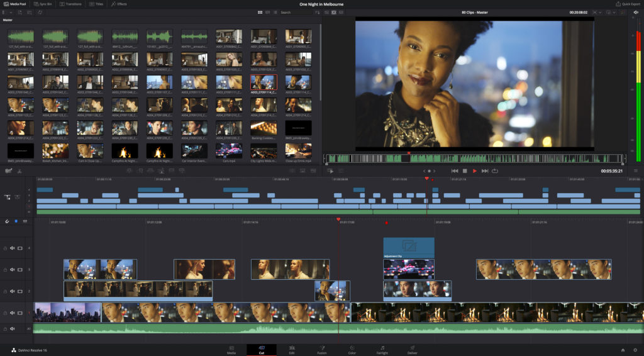The image size is (644, 356).
Task: Switch to the Sync Bin tab
Action: 43,4
